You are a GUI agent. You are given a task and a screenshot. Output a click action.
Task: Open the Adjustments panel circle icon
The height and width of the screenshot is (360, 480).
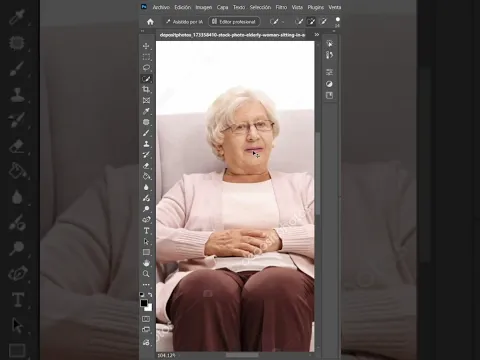329,84
